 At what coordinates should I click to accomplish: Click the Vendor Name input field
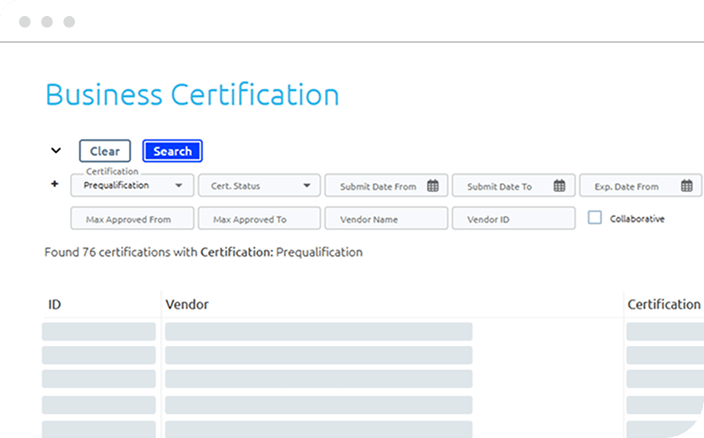[x=386, y=219]
